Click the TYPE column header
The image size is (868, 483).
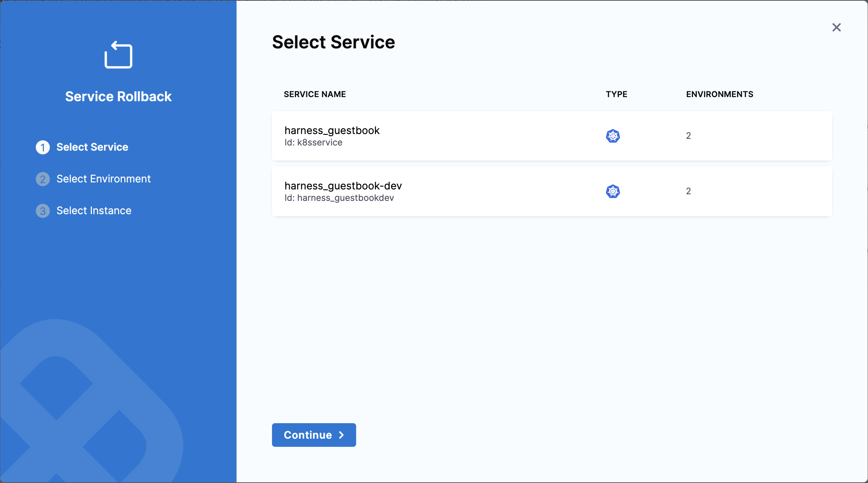tap(616, 94)
